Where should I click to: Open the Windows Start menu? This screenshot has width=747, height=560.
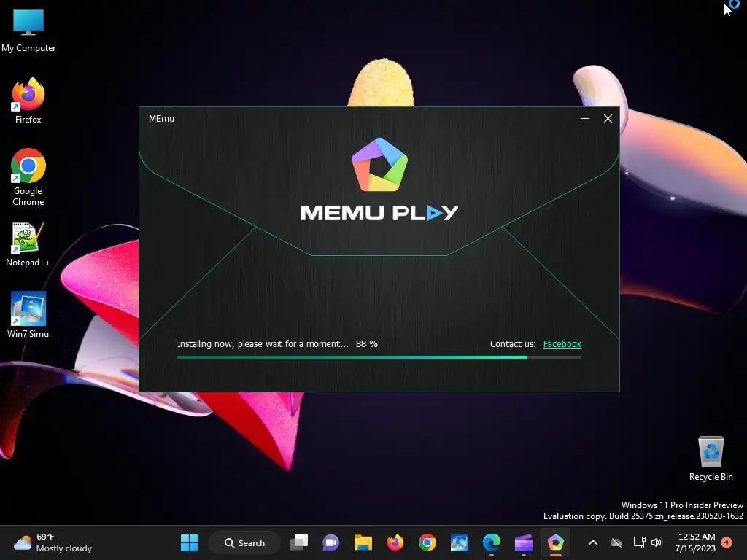(x=189, y=542)
